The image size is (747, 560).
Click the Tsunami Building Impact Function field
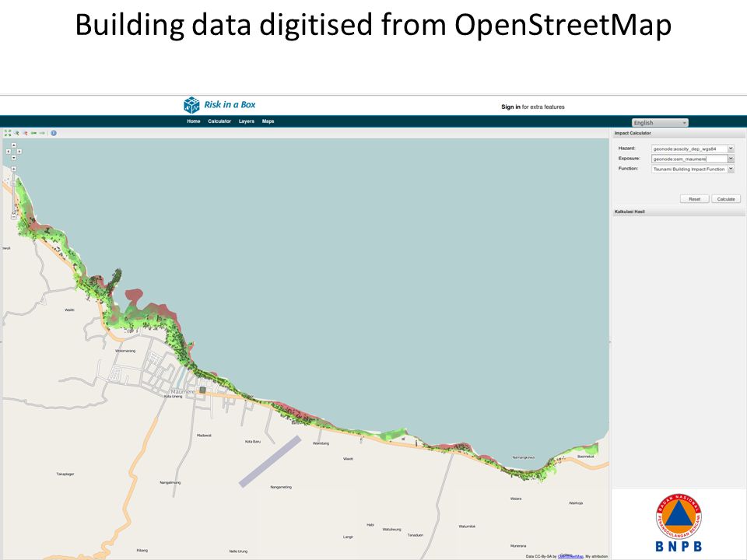pyautogui.click(x=689, y=169)
